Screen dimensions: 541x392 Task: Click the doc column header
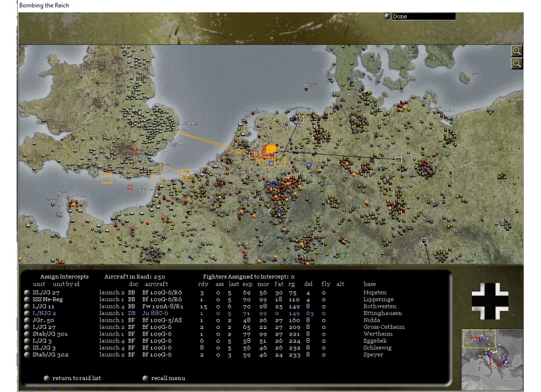[133, 284]
